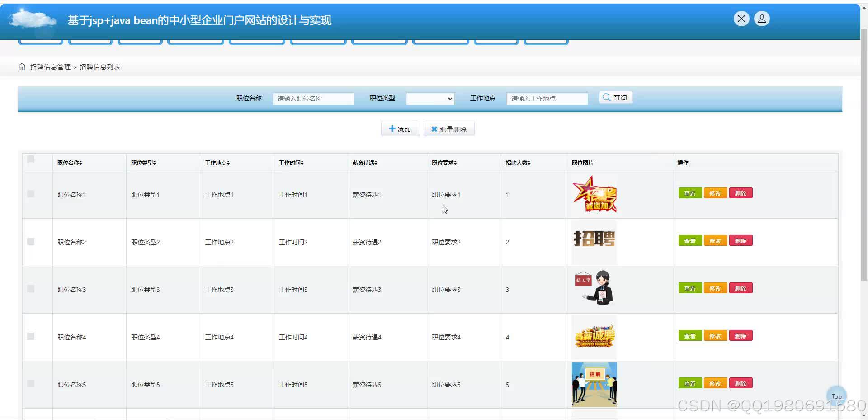Click 删除 button for 职位名称4
The width and height of the screenshot is (868, 420).
coord(741,336)
